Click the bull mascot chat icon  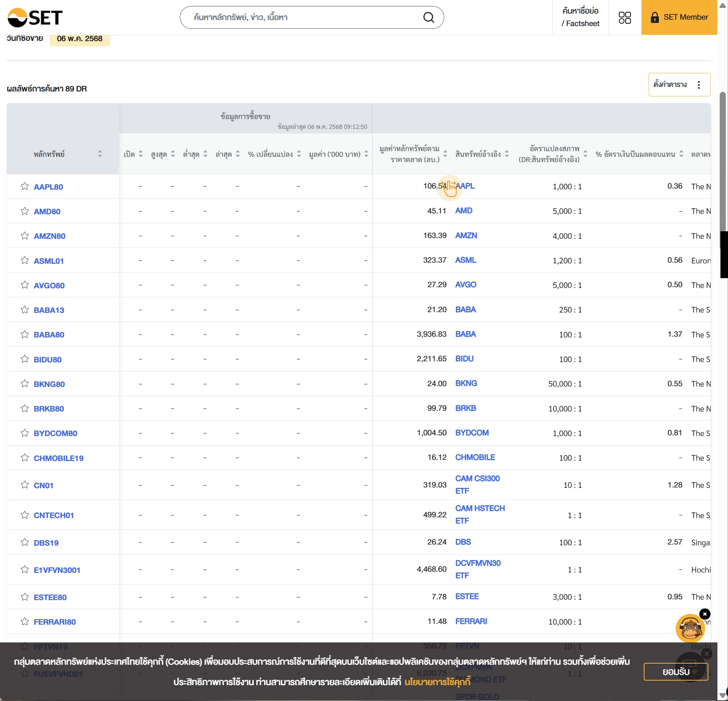[690, 628]
